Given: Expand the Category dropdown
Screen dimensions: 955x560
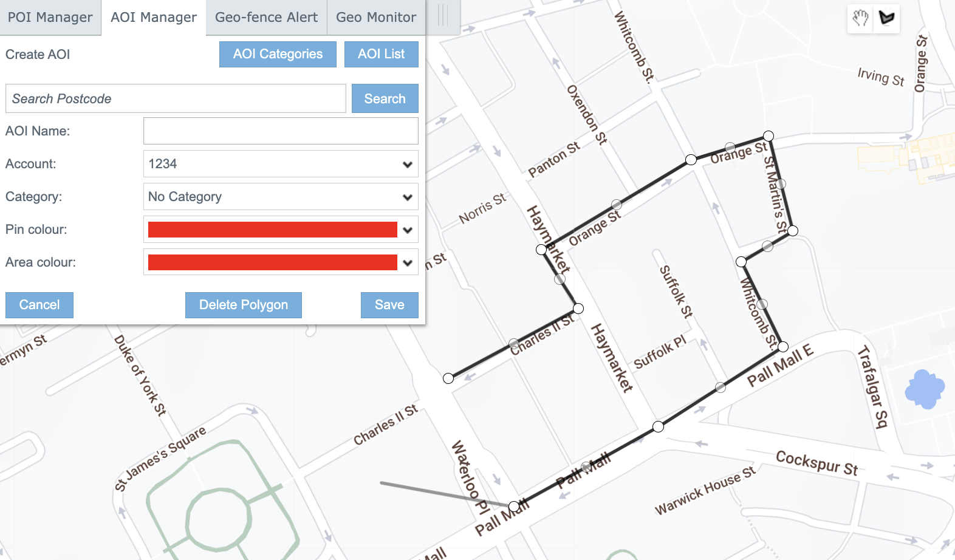Looking at the screenshot, I should coord(281,197).
